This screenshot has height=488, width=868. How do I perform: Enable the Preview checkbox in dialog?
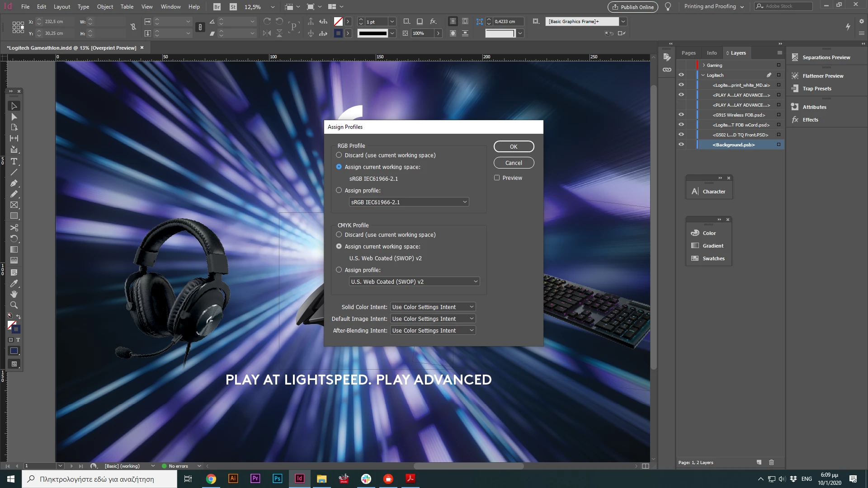(x=497, y=178)
